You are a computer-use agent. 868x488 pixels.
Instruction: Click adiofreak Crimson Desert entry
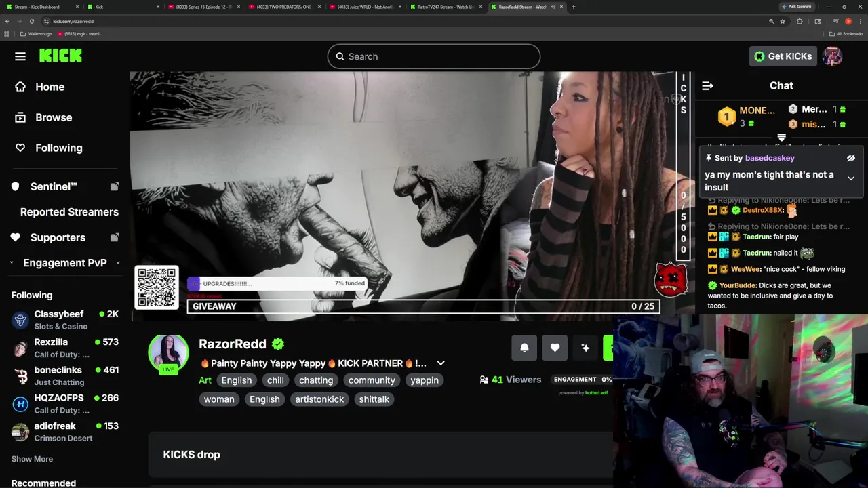65,432
